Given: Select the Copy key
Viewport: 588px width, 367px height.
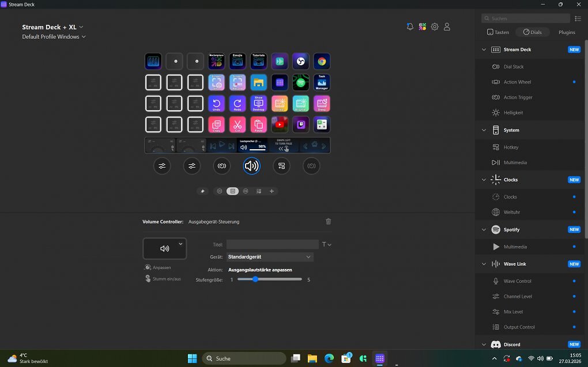Looking at the screenshot, I should [x=216, y=124].
